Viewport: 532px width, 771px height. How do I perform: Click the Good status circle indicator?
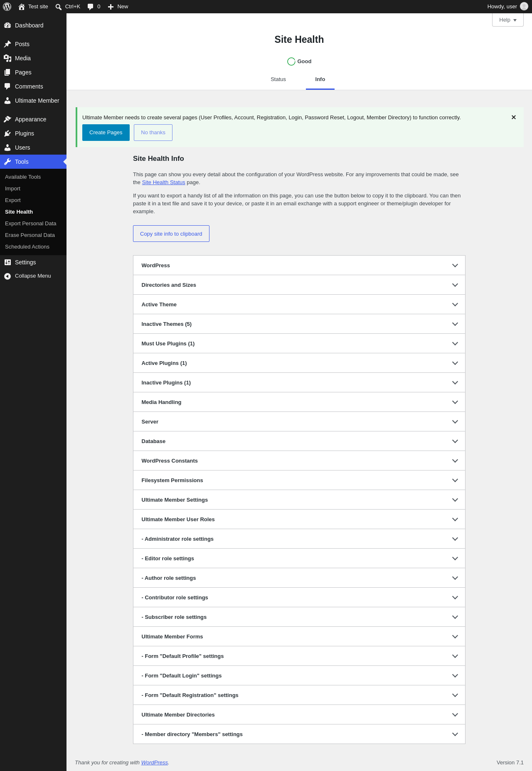click(291, 62)
